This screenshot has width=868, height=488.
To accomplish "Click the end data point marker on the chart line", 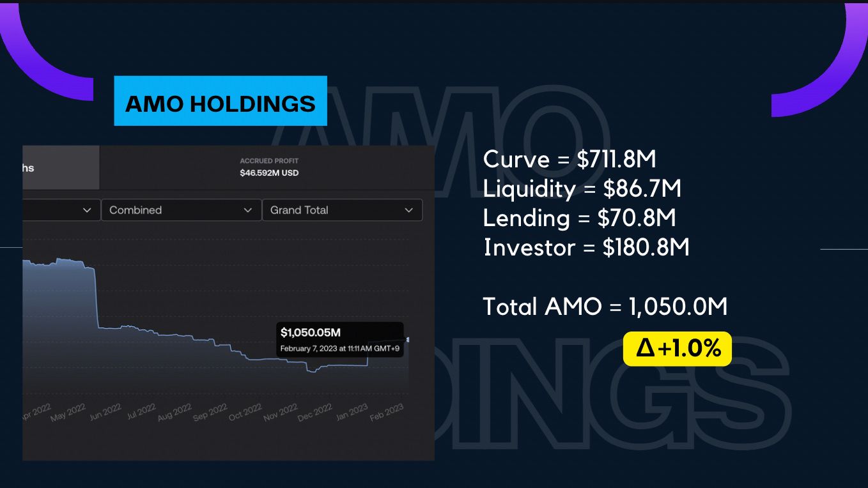I will pos(408,339).
